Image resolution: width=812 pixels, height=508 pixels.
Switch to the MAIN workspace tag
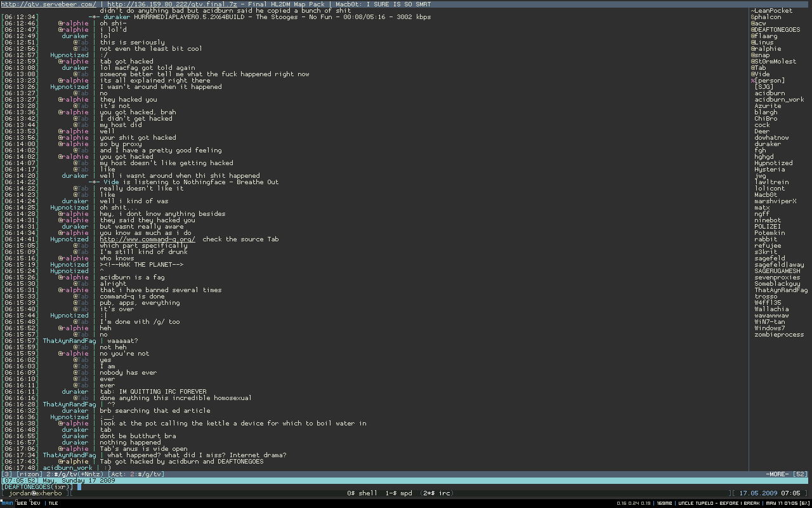8,503
